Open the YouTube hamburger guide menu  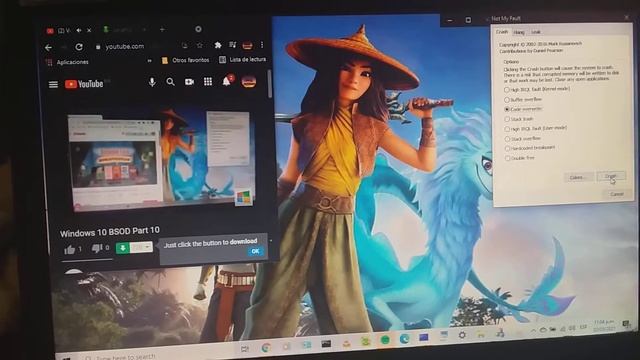pyautogui.click(x=53, y=84)
